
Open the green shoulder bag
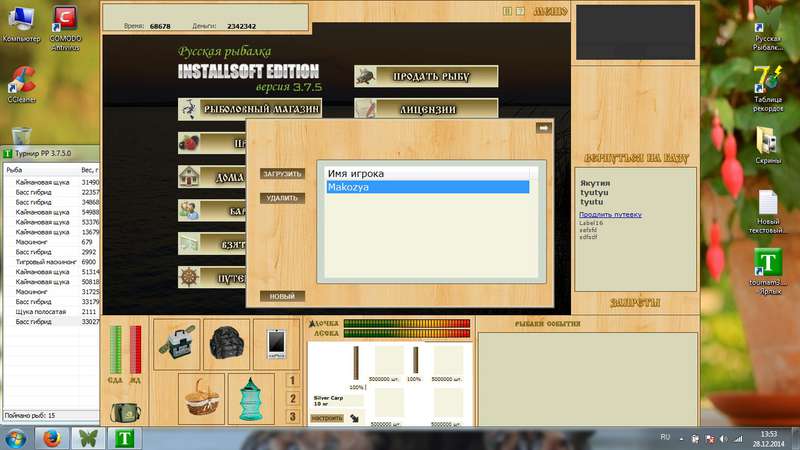(125, 412)
